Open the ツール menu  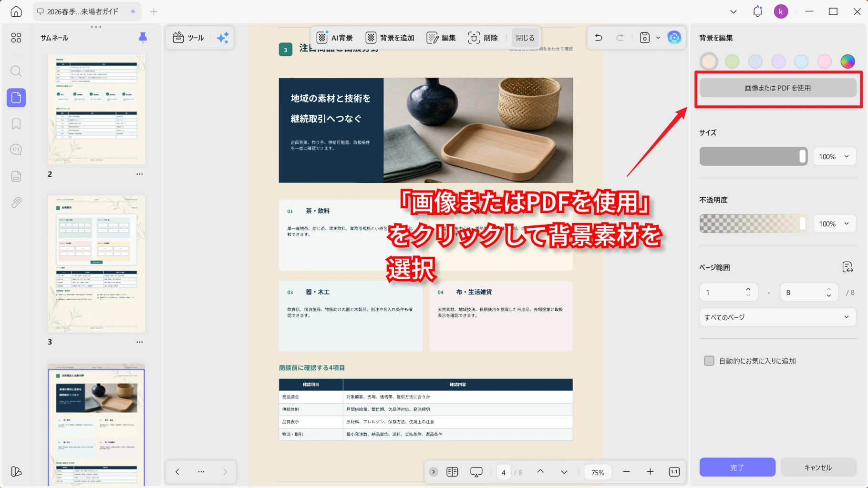tap(188, 38)
